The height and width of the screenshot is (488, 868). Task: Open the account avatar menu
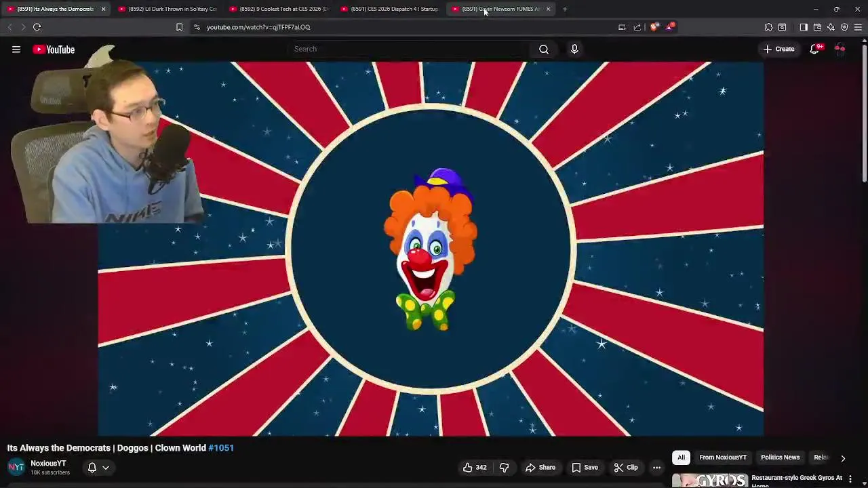coord(840,49)
